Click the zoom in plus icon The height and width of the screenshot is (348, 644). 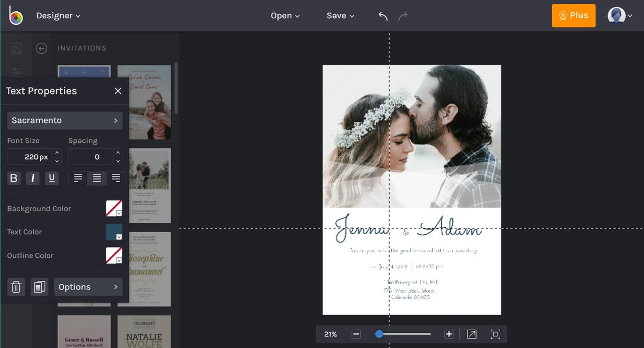point(449,334)
